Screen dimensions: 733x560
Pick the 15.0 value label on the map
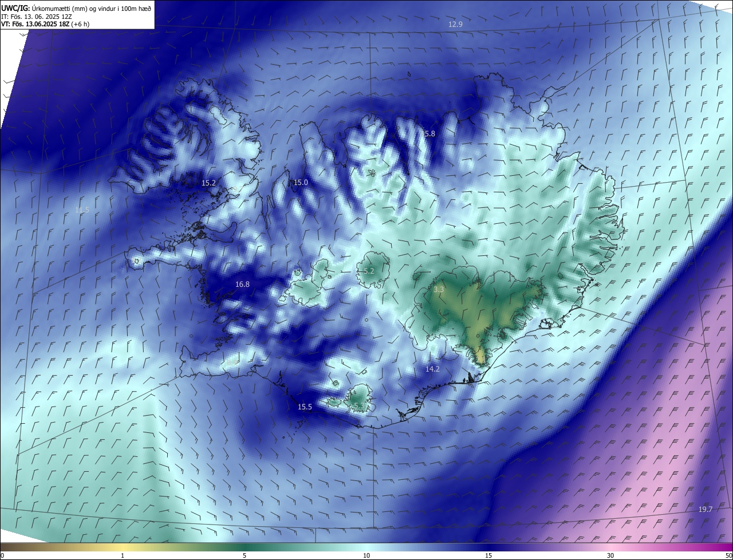(x=301, y=183)
